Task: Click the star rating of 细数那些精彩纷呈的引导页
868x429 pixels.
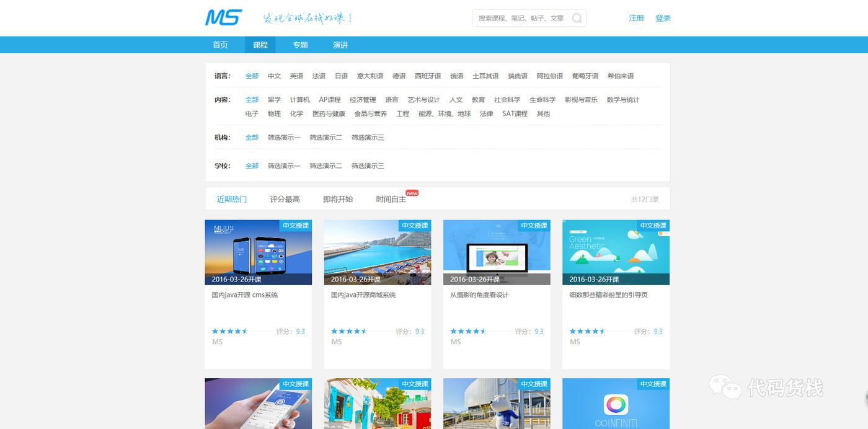Action: tap(587, 332)
